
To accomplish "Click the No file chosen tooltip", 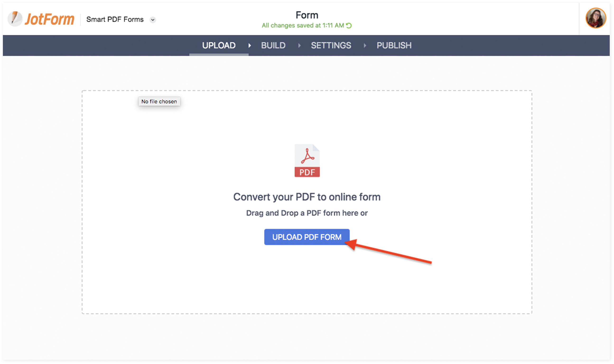I will pyautogui.click(x=159, y=101).
